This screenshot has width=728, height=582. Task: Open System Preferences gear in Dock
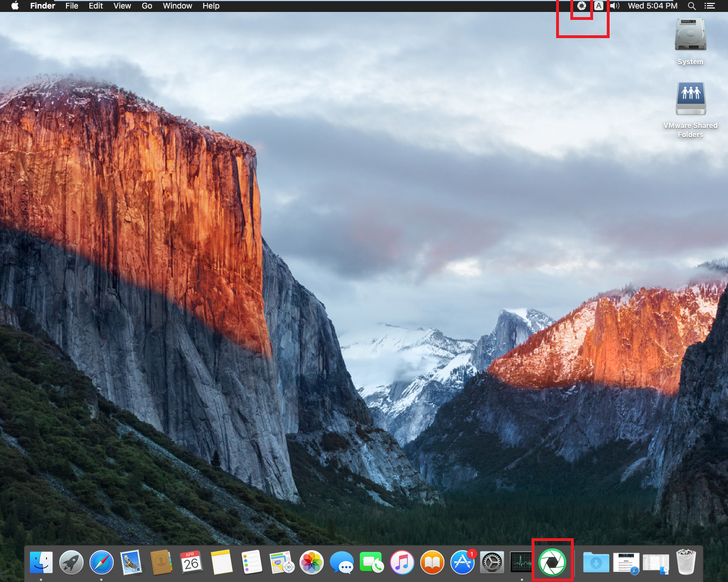tap(492, 563)
